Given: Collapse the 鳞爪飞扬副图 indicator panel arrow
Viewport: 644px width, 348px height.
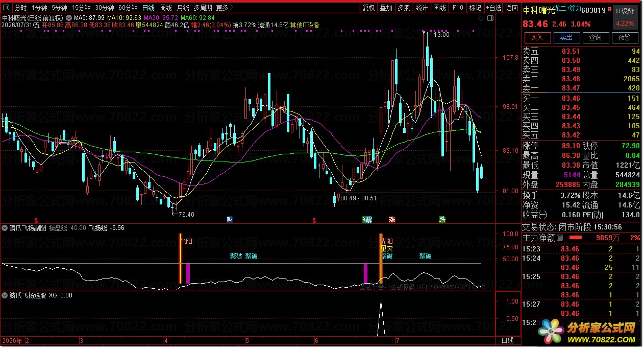Looking at the screenshot, I should coord(5,228).
